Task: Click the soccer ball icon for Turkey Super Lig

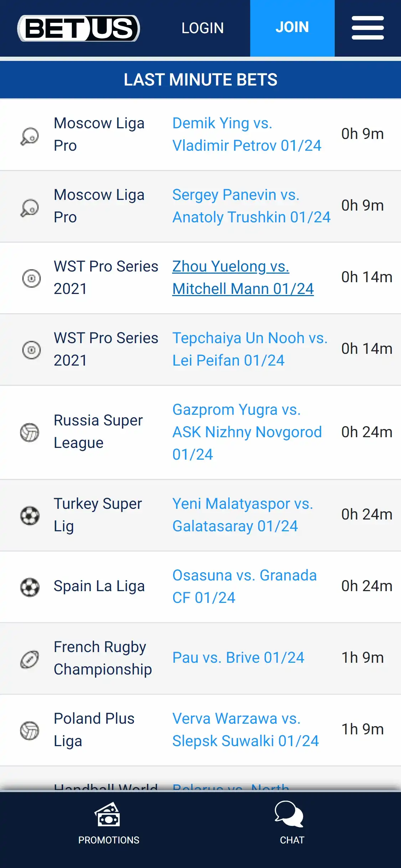Action: coord(30,515)
